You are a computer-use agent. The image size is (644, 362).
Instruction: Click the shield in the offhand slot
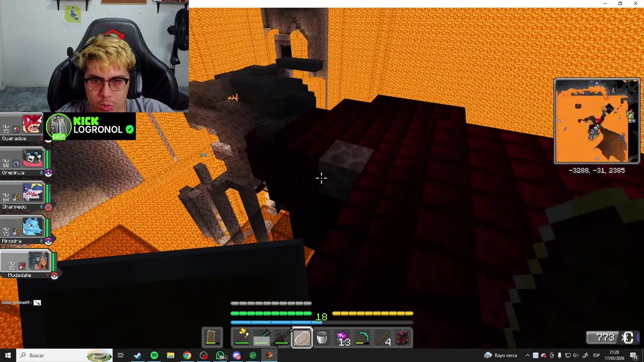pos(211,337)
